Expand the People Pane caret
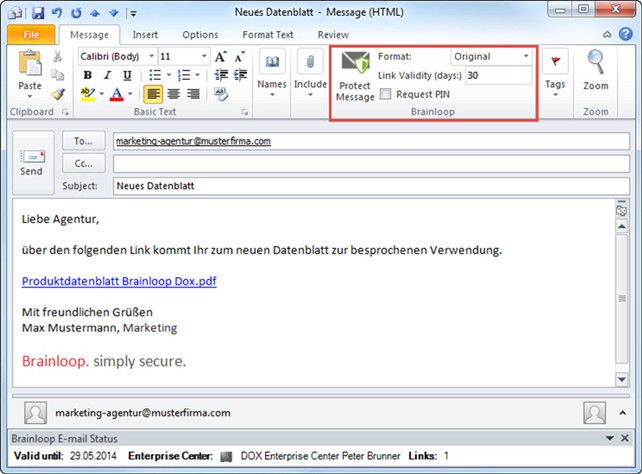This screenshot has height=474, width=642. [x=622, y=413]
